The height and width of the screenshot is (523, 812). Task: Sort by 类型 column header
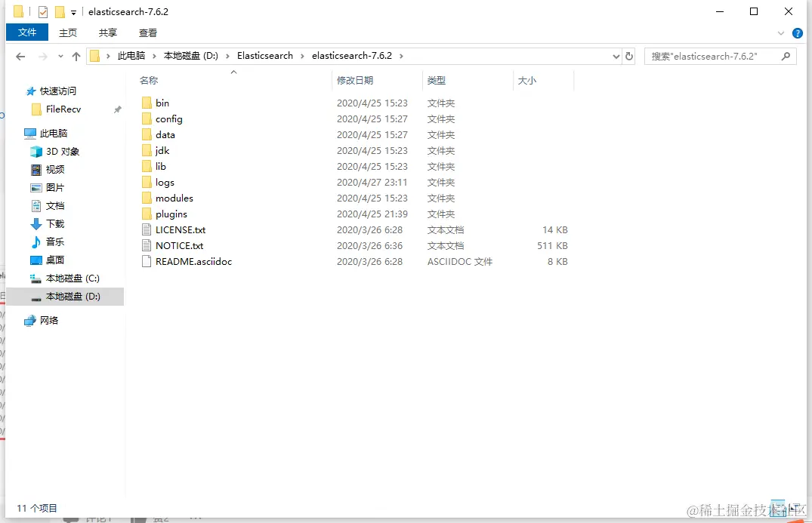click(437, 81)
